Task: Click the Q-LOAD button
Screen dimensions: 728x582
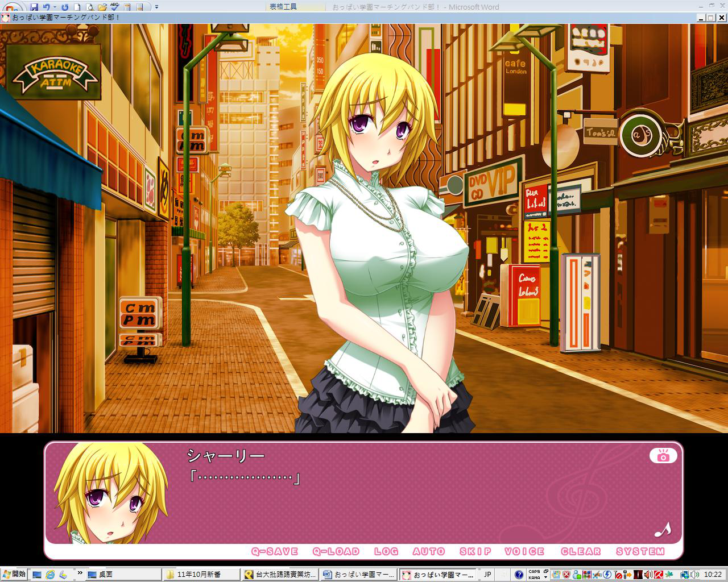Action: pyautogui.click(x=336, y=551)
